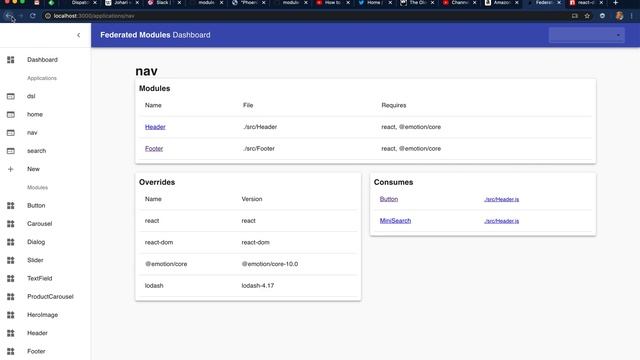Open the Button link under Consumes
This screenshot has height=360, width=640.
(x=389, y=199)
